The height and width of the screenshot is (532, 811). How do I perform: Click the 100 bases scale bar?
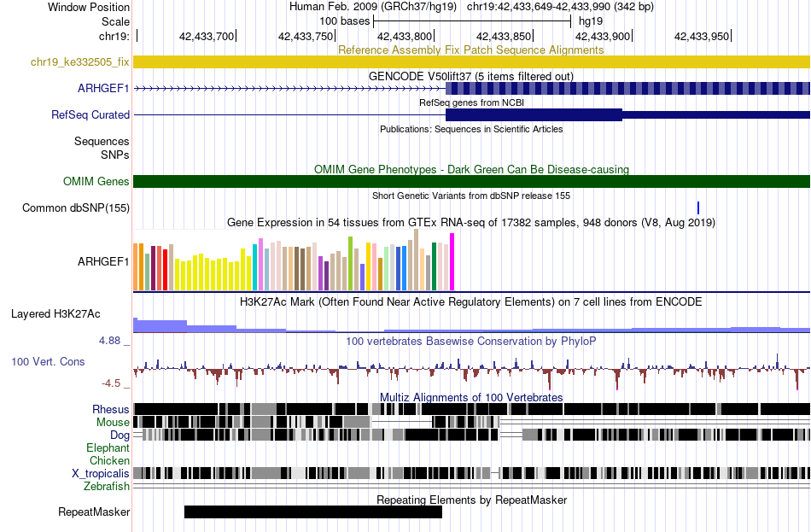(x=472, y=21)
